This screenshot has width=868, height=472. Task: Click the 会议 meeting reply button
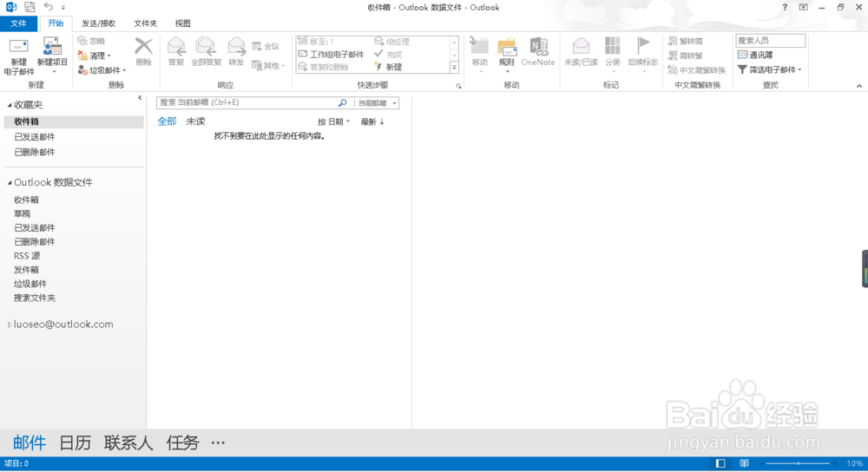click(x=266, y=47)
